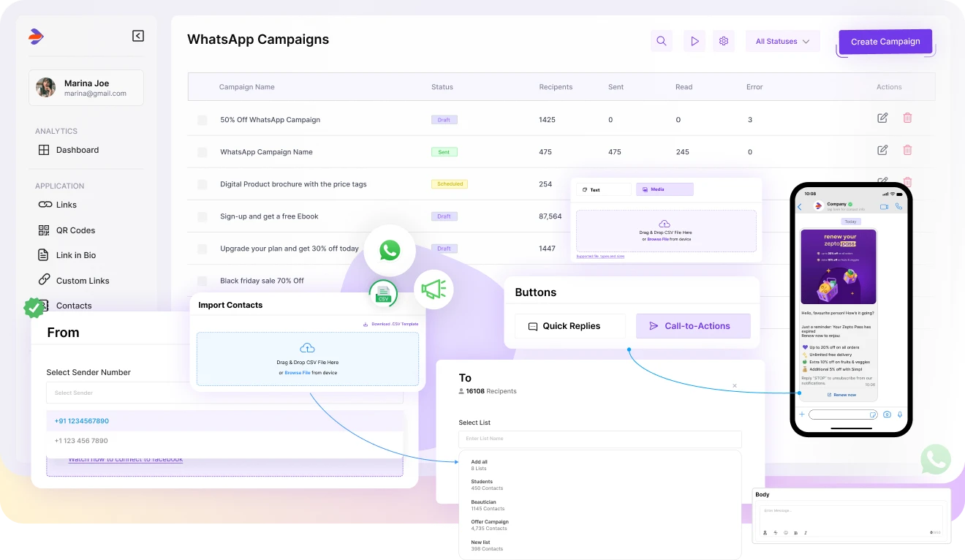Click the QR Codes icon in sidebar
This screenshot has width=965, height=560.
coord(44,230)
